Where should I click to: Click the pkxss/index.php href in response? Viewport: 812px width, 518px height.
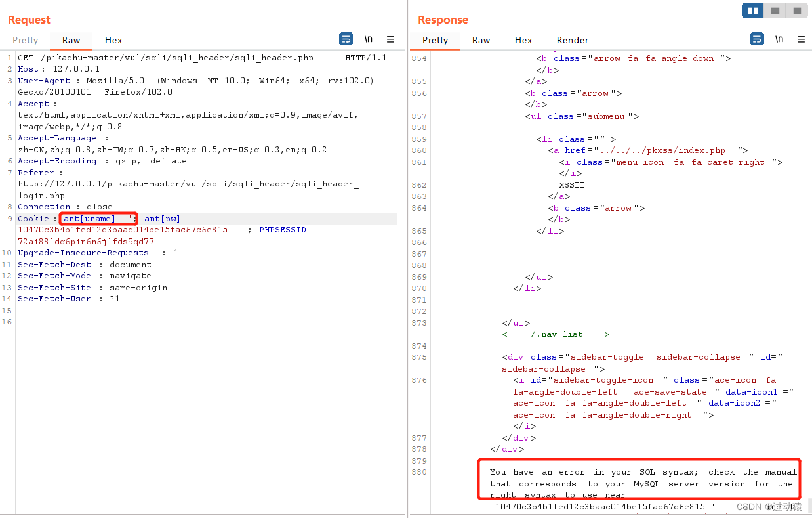664,150
